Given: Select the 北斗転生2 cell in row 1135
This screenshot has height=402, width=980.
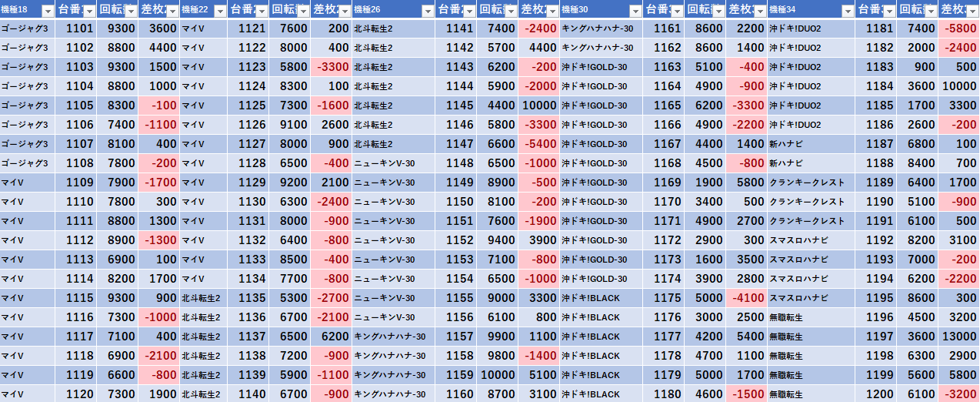Looking at the screenshot, I should pyautogui.click(x=204, y=298).
